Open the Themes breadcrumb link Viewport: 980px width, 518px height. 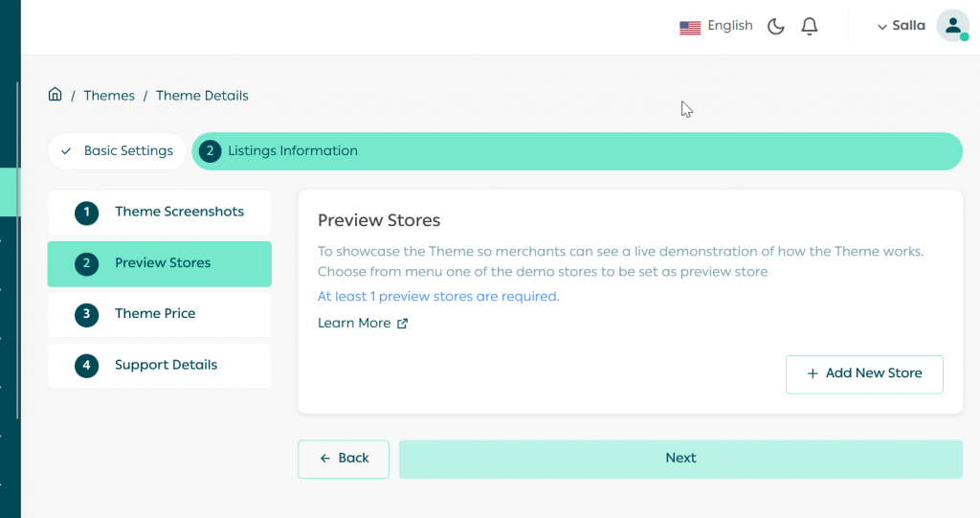(x=109, y=96)
